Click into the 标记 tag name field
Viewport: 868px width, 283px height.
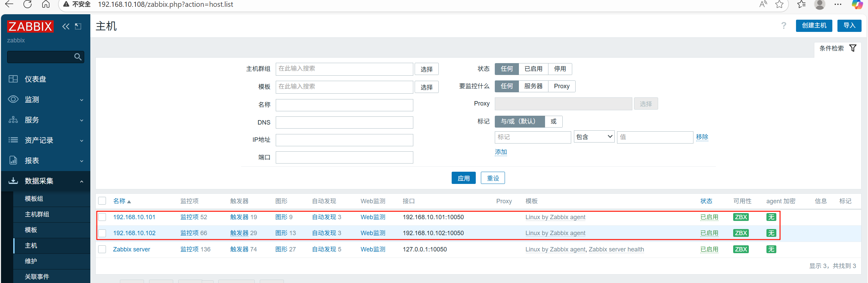click(x=533, y=137)
